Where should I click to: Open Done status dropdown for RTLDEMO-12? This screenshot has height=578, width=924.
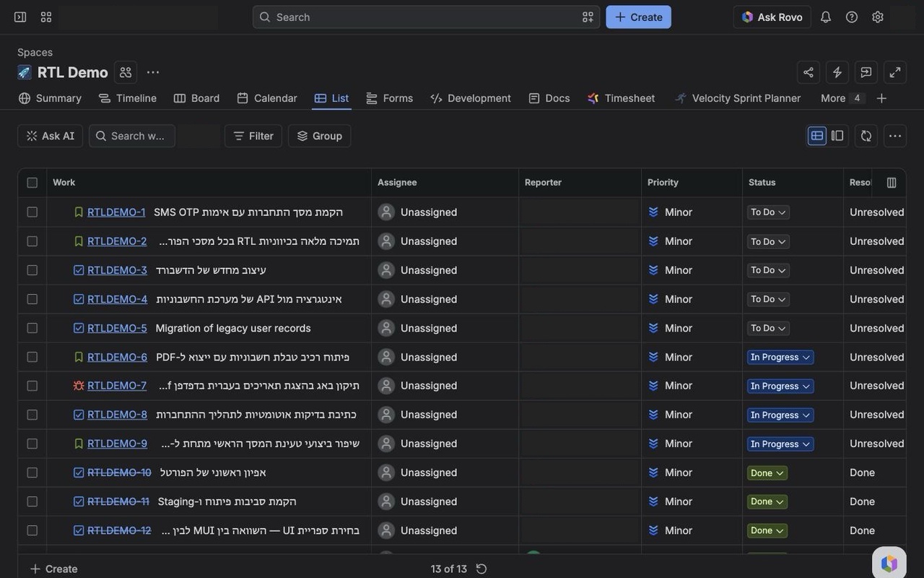point(767,530)
